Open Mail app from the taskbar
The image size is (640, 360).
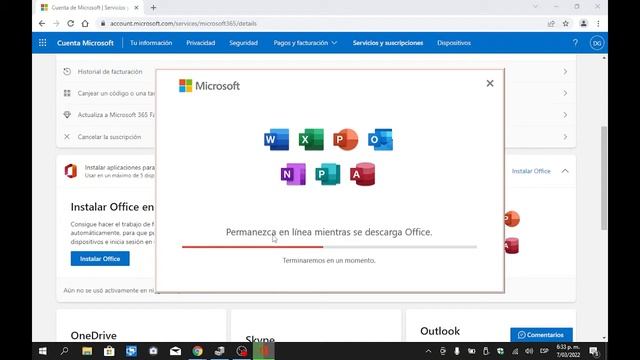[176, 351]
